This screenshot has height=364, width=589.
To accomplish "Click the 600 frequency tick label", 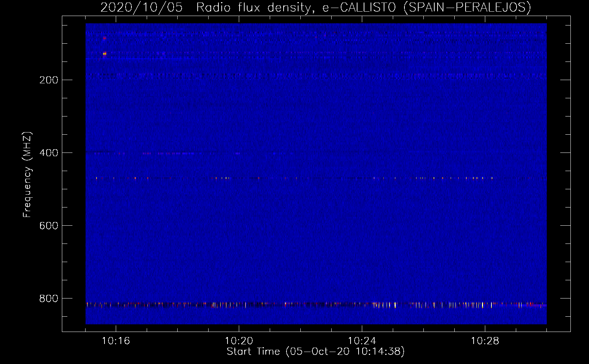I will (49, 226).
